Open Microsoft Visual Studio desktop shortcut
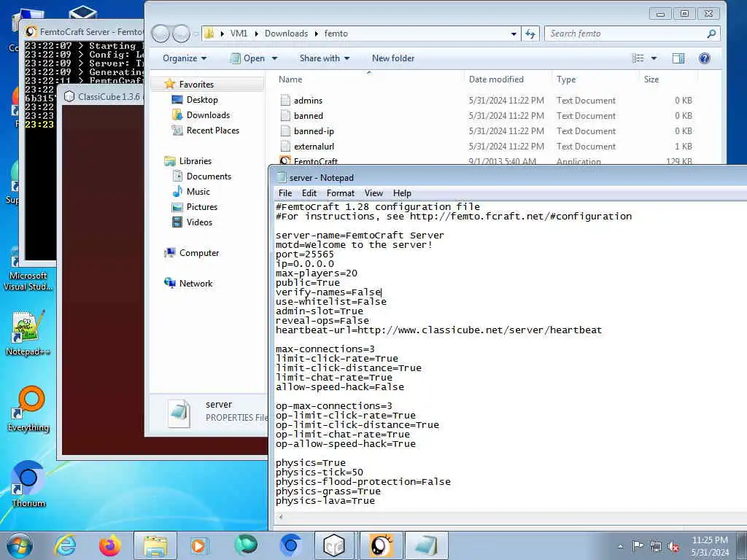The height and width of the screenshot is (560, 747). (x=28, y=271)
